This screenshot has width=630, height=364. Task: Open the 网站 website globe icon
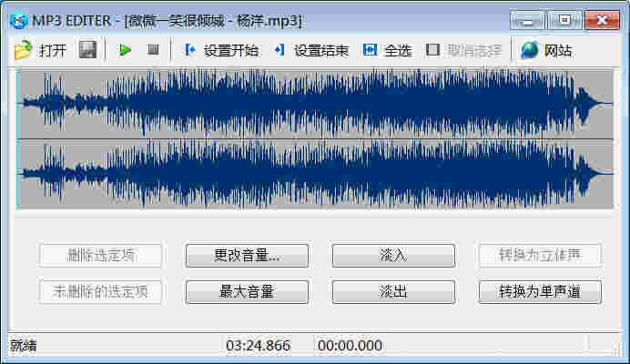coord(529,50)
